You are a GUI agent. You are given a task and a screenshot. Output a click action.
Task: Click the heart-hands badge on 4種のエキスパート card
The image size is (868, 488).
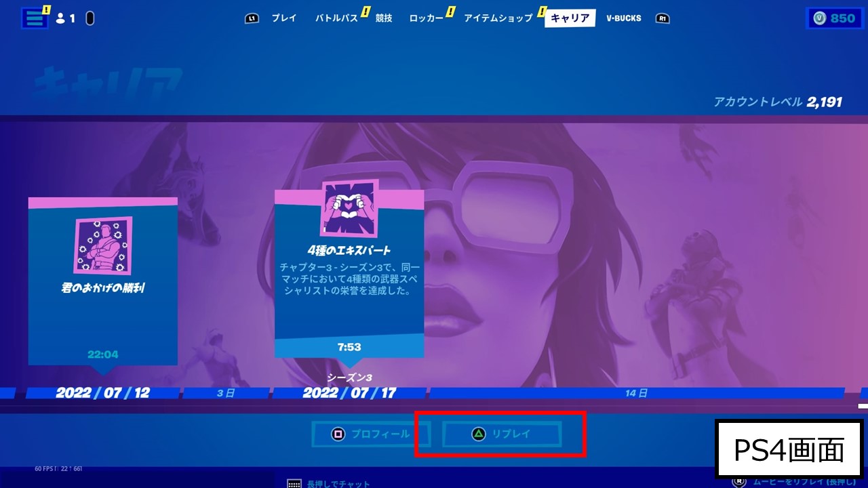(349, 210)
